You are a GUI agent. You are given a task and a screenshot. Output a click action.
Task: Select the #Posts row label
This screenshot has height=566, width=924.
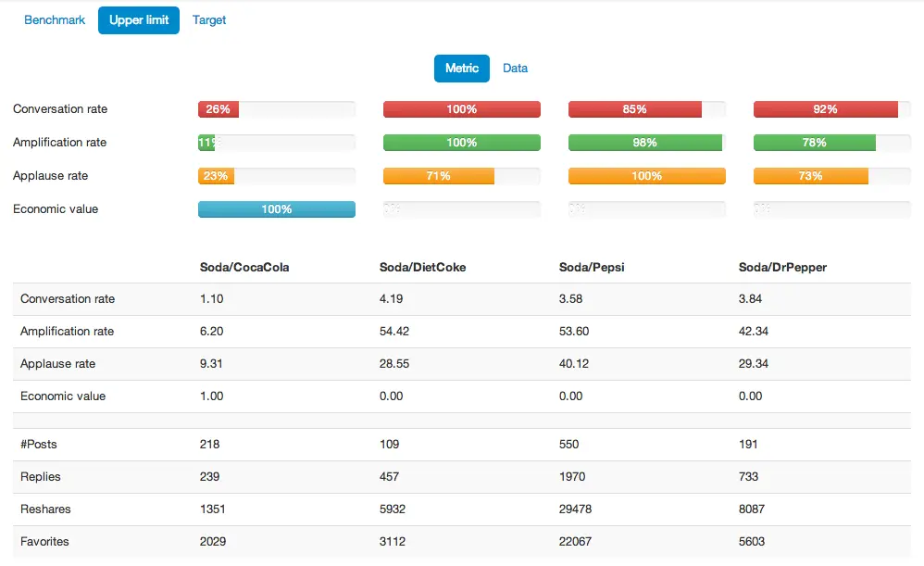coord(39,444)
